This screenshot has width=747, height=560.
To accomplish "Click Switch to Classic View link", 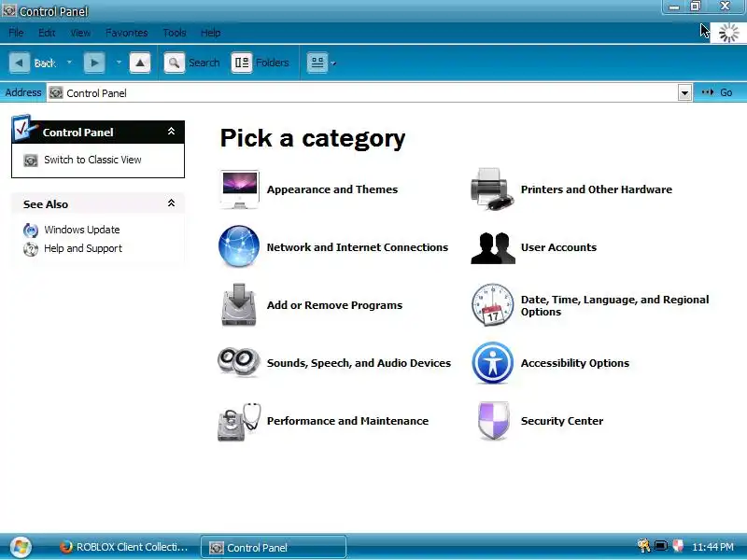I will coord(92,160).
